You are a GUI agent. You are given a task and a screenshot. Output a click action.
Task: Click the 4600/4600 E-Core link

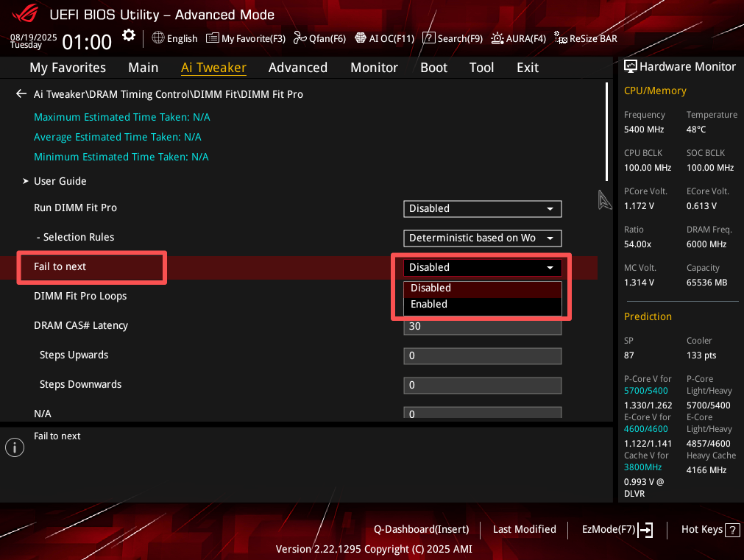(x=646, y=429)
